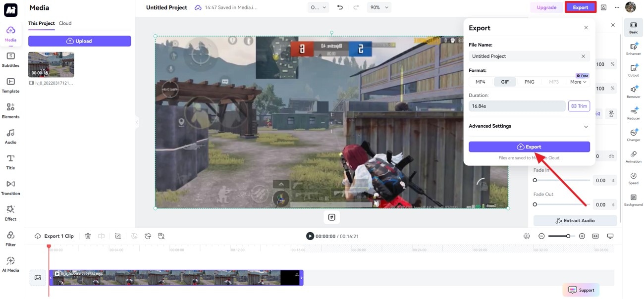644x299 pixels.
Task: Open the aspect ratio dropdown in top bar
Action: pyautogui.click(x=319, y=7)
